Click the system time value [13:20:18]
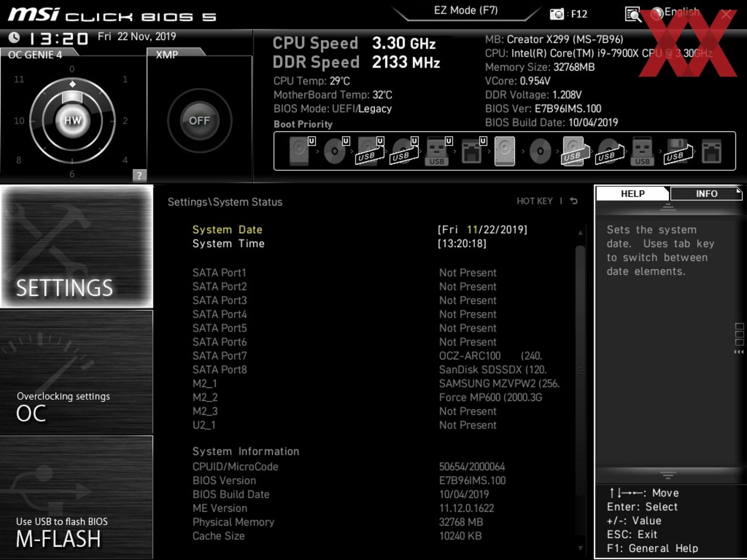 pyautogui.click(x=462, y=243)
